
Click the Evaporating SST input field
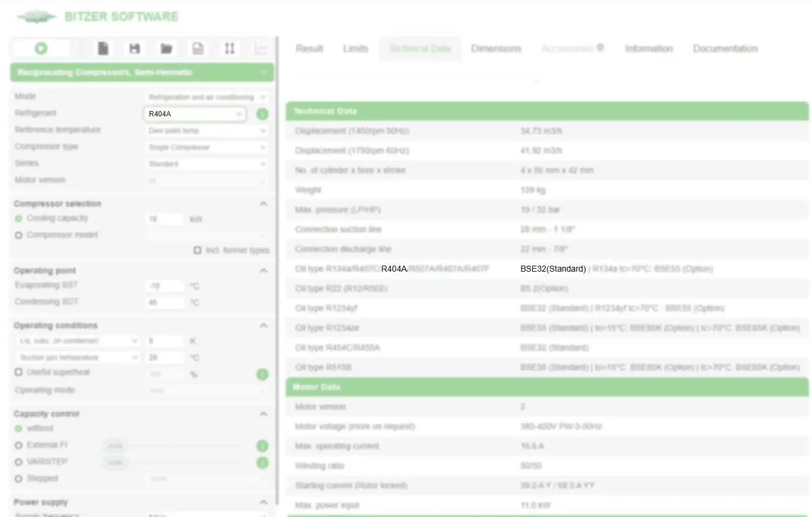tap(165, 286)
